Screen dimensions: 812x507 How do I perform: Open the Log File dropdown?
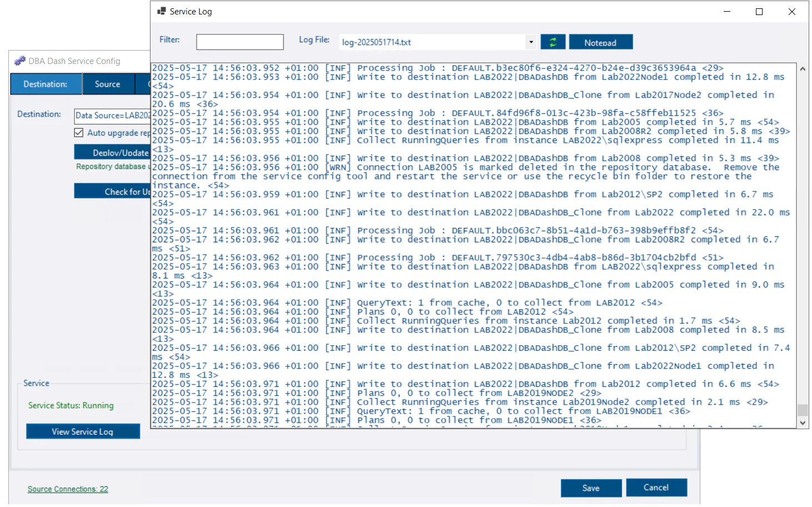[530, 42]
